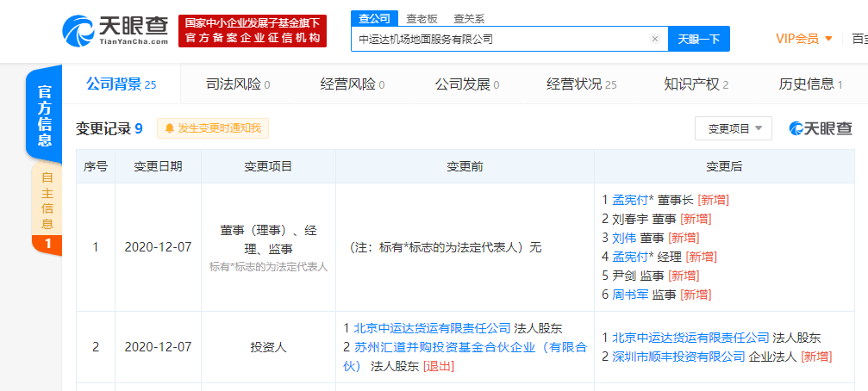Open the 知识产权 tab
This screenshot has height=391, width=868.
pos(696,84)
